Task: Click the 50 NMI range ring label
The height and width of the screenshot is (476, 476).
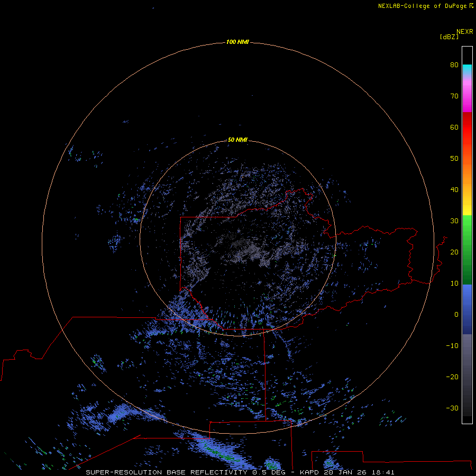Action: tap(237, 140)
